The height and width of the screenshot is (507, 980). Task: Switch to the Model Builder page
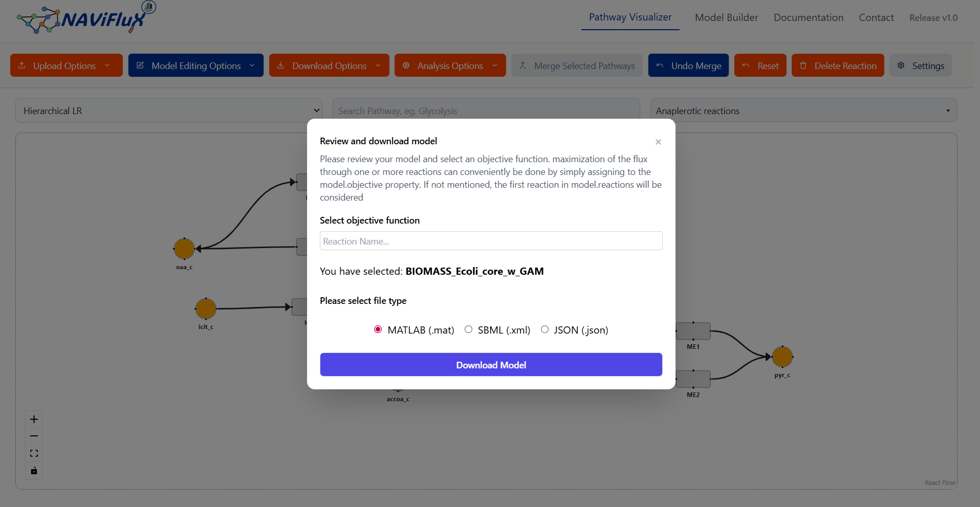726,17
